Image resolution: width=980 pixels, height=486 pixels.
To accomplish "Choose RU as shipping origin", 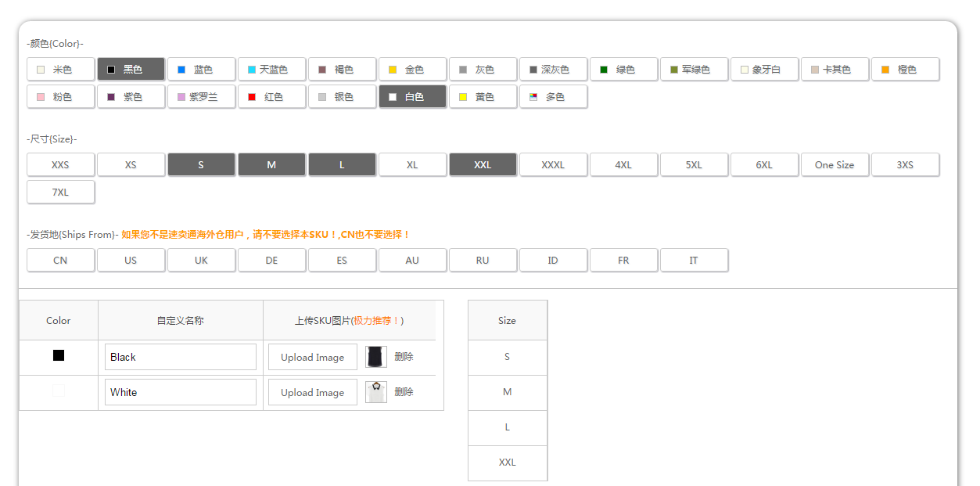I will pyautogui.click(x=483, y=261).
